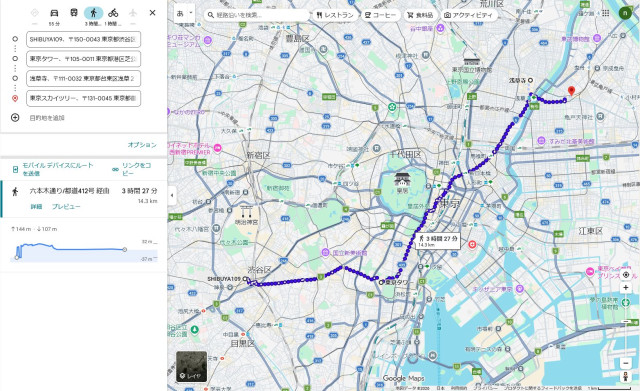
Task: Open the 詳細 route details link
Action: tap(36, 207)
